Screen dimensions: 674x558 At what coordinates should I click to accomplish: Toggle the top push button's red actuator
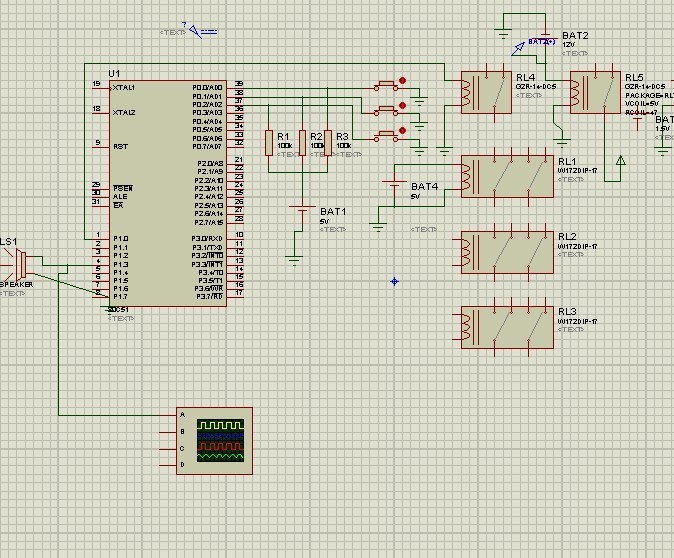(402, 80)
